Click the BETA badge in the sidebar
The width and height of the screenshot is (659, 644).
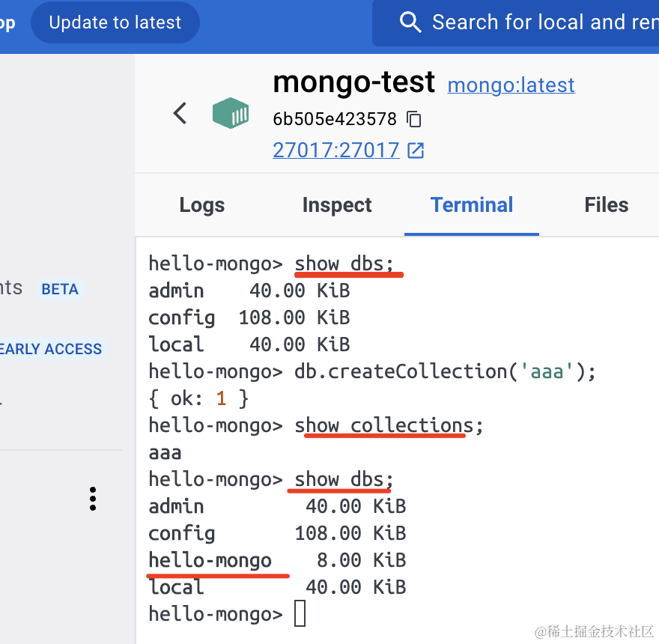coord(60,289)
